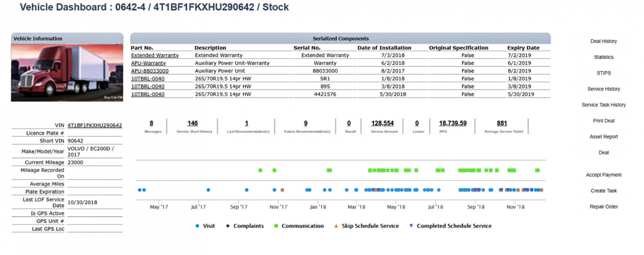Open the Service Task History menu item

[603, 105]
